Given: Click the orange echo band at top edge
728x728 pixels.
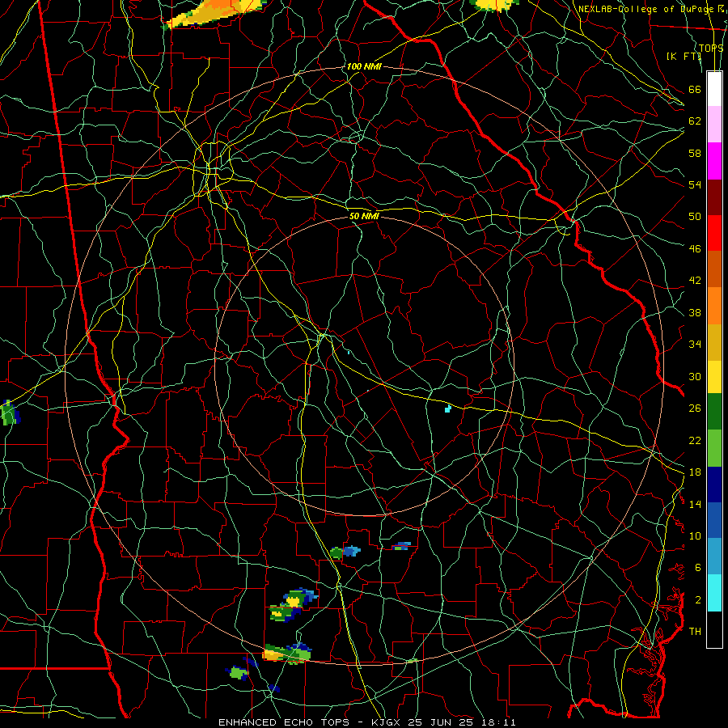Looking at the screenshot, I should [x=214, y=13].
